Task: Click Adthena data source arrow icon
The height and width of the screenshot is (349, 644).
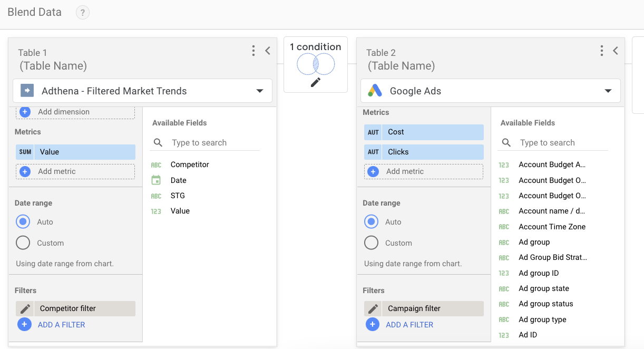Action: (27, 91)
